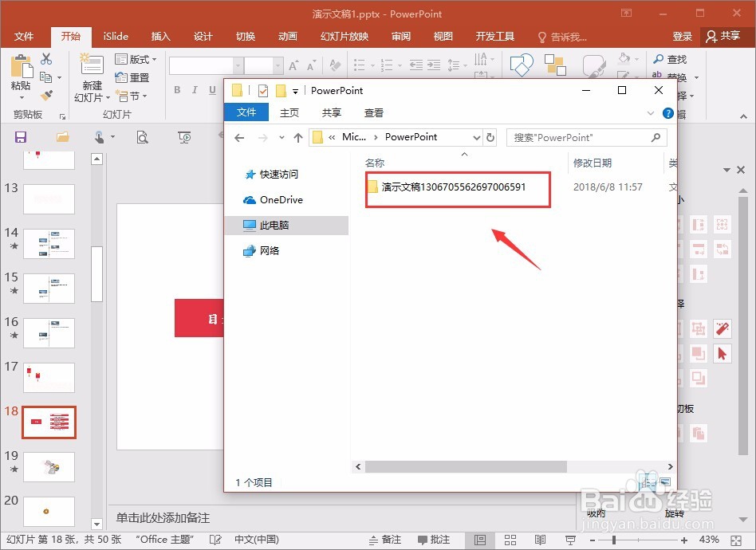Start Slide Show from the status bar icon
The height and width of the screenshot is (550, 756).
570,540
